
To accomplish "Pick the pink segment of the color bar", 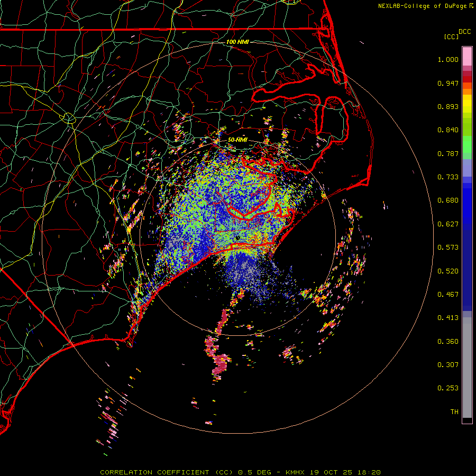I will pyautogui.click(x=467, y=57).
